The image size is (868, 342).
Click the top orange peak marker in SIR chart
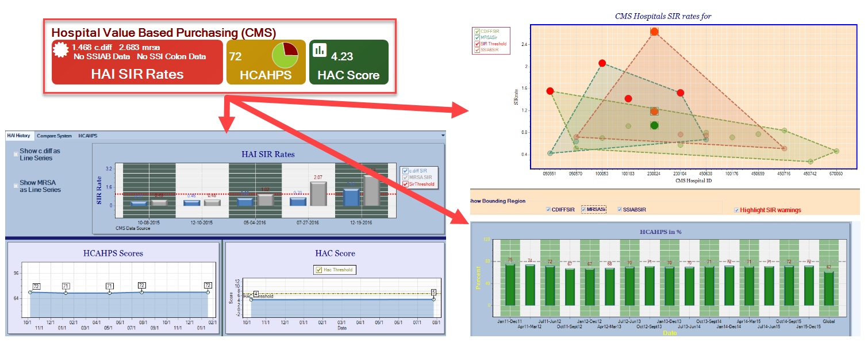pyautogui.click(x=654, y=32)
